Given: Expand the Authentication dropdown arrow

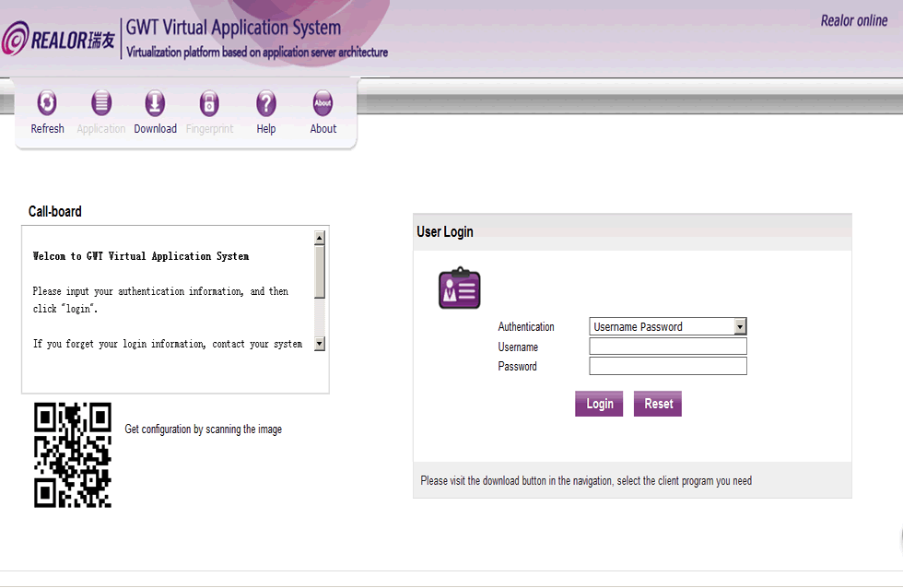Looking at the screenshot, I should point(740,327).
